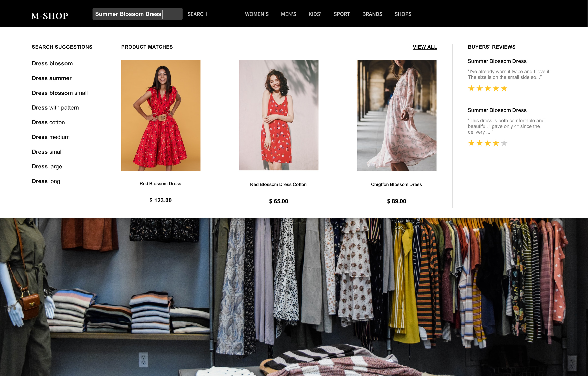Image resolution: width=588 pixels, height=376 pixels.
Task: Open the KIDS' menu
Action: 315,14
